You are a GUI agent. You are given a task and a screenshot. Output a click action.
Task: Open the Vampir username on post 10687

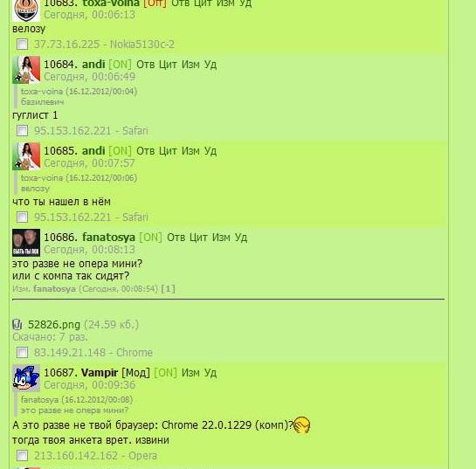pos(100,373)
